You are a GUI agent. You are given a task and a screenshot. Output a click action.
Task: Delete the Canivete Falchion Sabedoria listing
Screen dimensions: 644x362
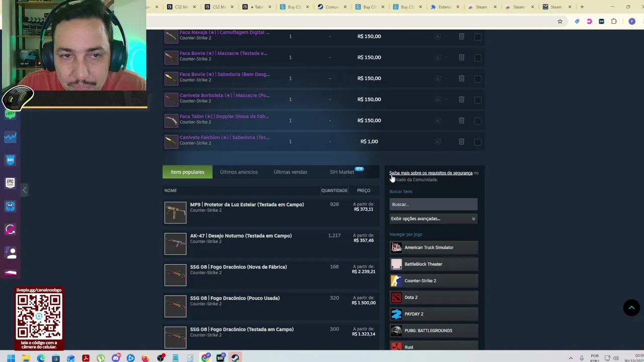click(461, 142)
